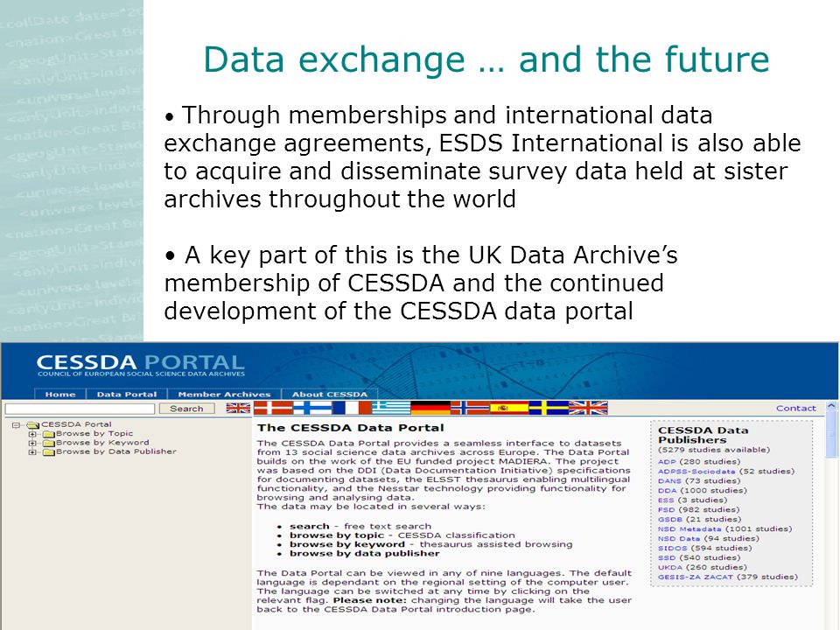Open the SIDOS publisher link

672,549
